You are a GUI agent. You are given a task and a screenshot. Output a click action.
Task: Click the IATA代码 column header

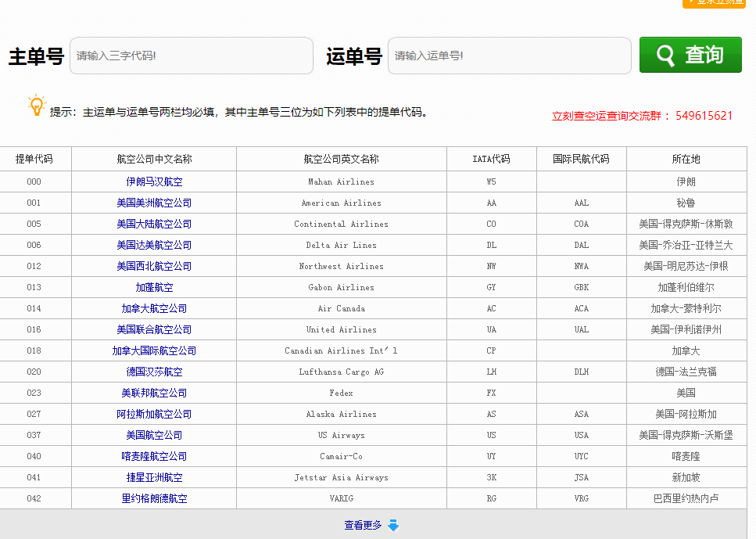(x=491, y=160)
